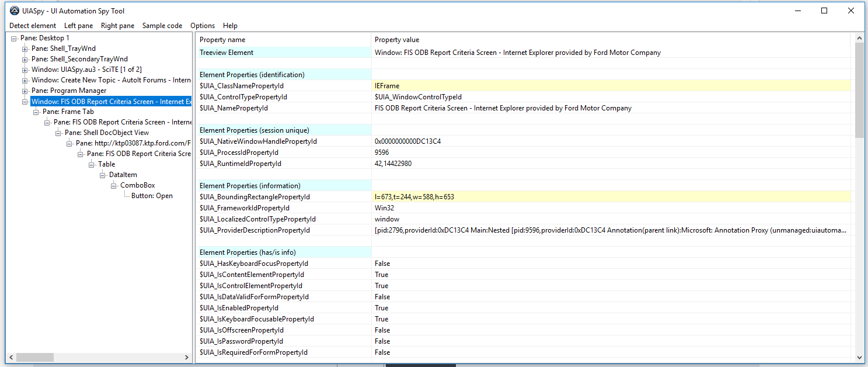868x367 pixels.
Task: Expand the Pane: Program Manager node
Action: coord(25,91)
